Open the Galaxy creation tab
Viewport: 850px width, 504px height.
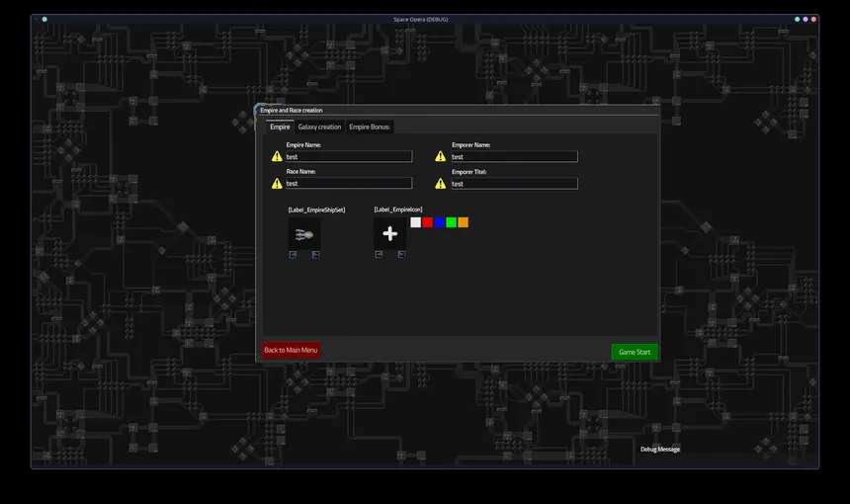pyautogui.click(x=319, y=126)
